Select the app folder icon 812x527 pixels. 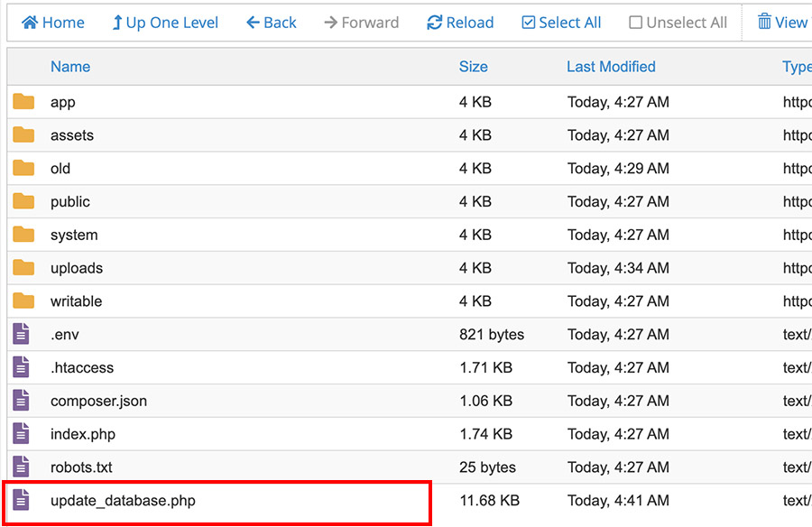[23, 102]
